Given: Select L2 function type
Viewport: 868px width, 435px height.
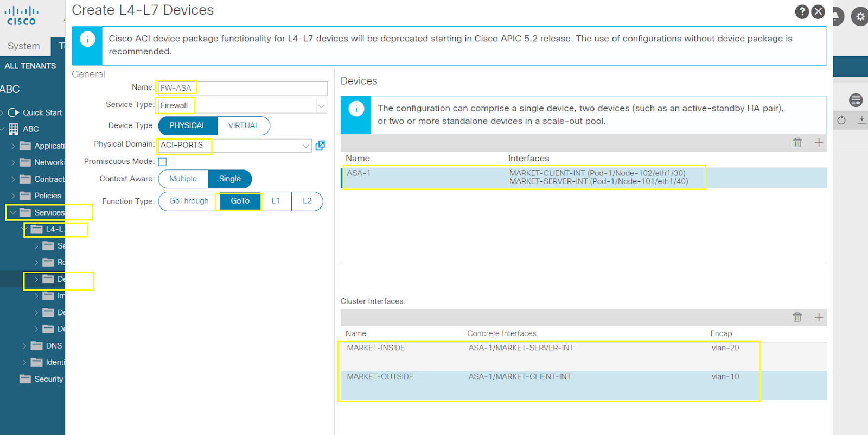Looking at the screenshot, I should [x=307, y=201].
